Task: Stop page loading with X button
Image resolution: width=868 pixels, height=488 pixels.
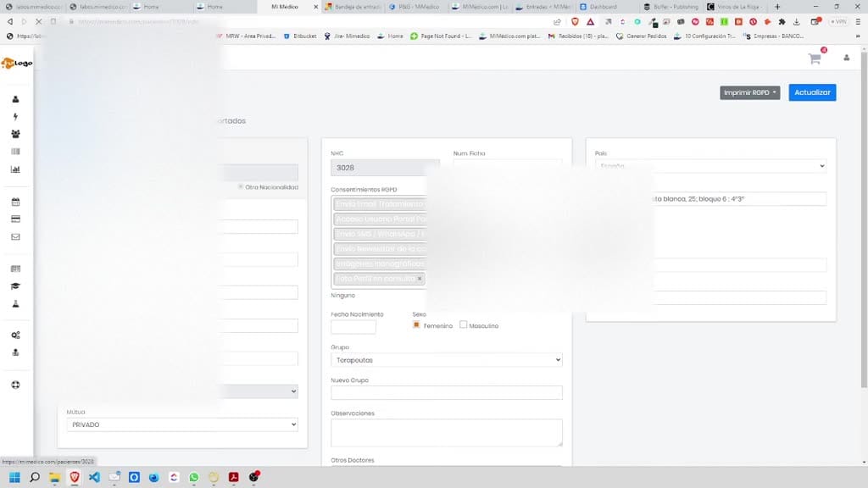Action: (x=38, y=21)
